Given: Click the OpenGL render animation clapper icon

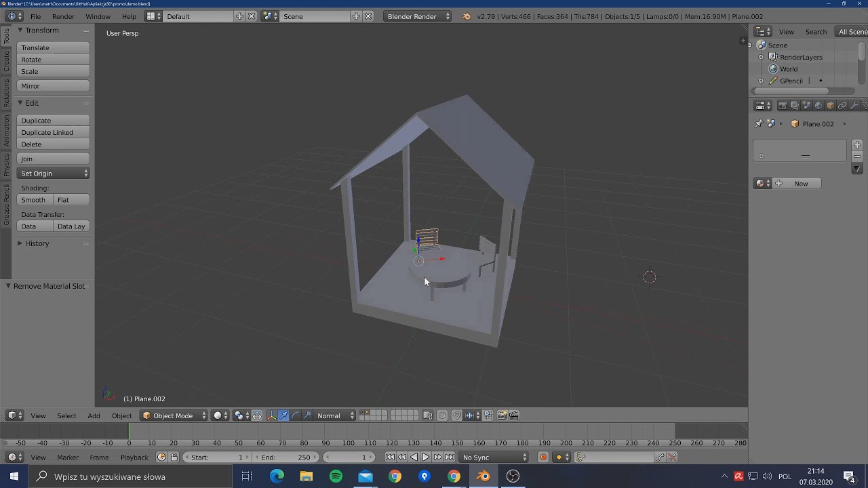Looking at the screenshot, I should pyautogui.click(x=514, y=415).
